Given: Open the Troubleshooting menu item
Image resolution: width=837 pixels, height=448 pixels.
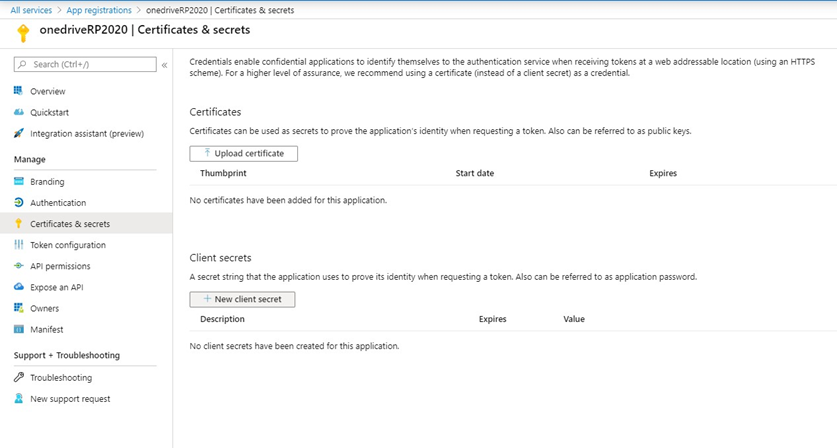Looking at the screenshot, I should click(x=61, y=378).
